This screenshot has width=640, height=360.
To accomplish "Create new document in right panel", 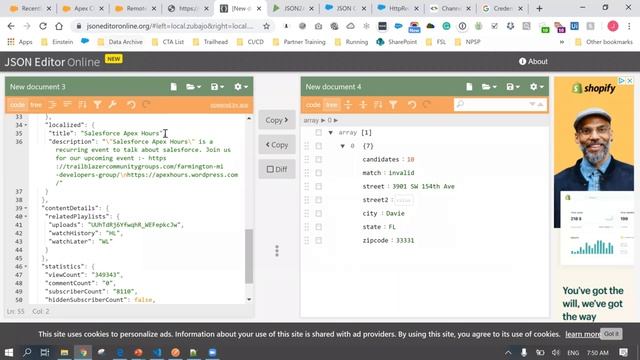I will pos(469,87).
